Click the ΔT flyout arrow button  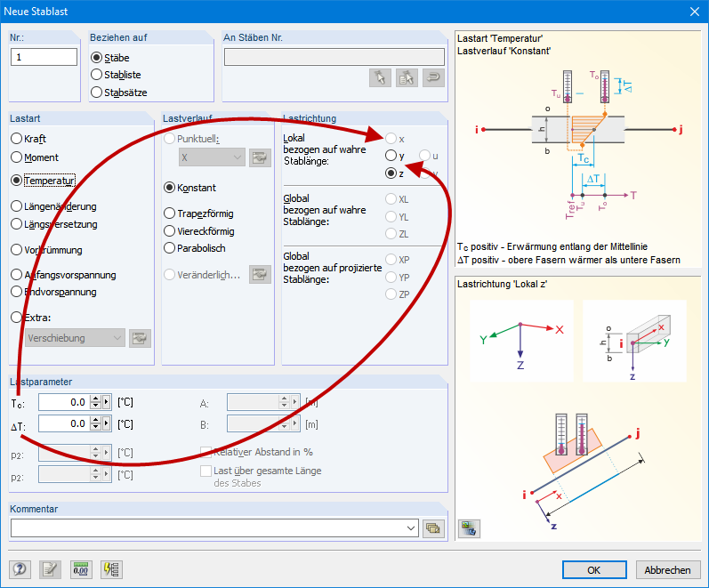click(x=107, y=423)
